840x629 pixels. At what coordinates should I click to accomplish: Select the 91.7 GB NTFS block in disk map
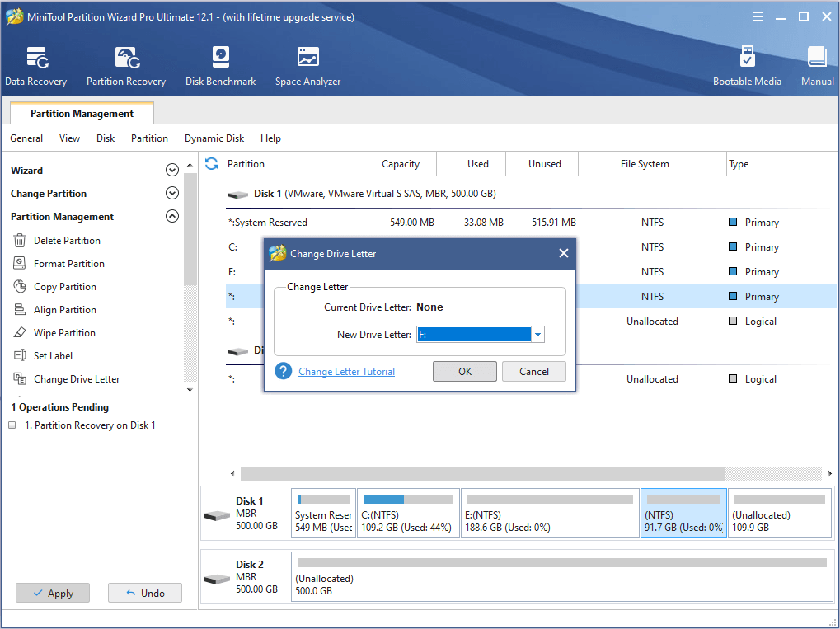[x=683, y=514]
